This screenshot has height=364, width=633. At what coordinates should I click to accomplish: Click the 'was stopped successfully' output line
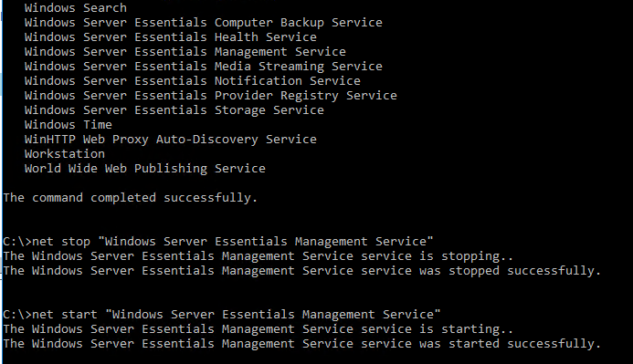click(x=302, y=270)
